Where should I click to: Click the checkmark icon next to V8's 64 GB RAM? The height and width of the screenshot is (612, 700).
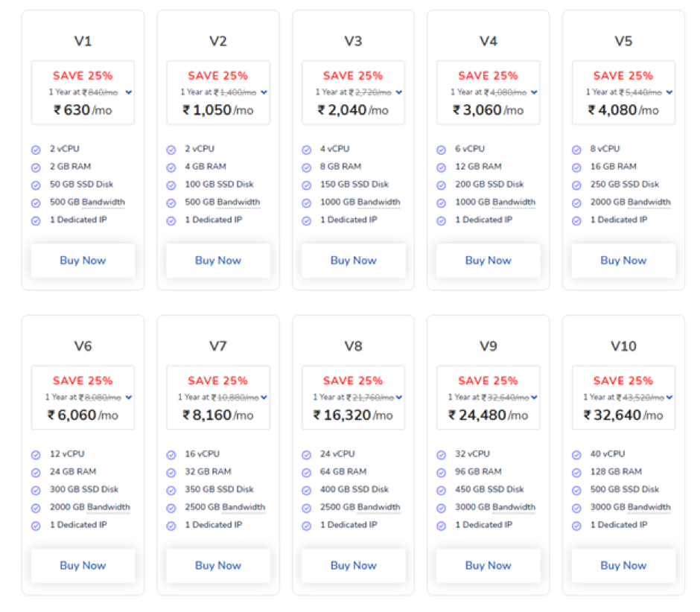tap(306, 473)
